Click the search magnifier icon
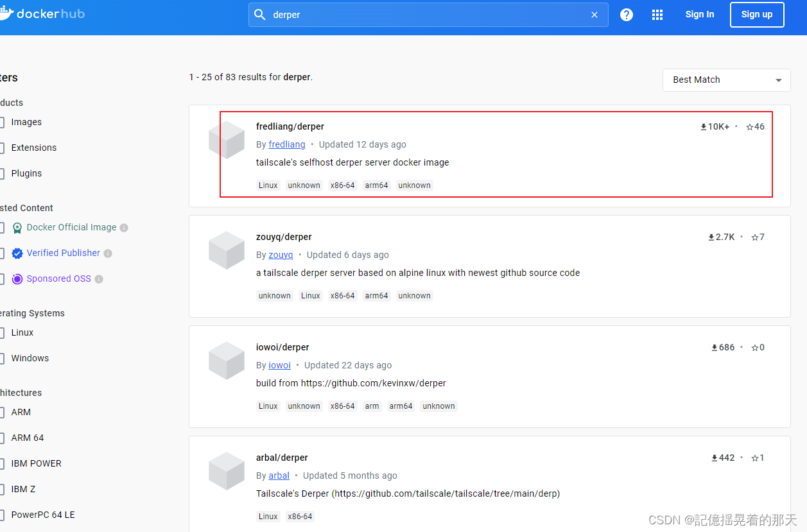Image resolution: width=807 pixels, height=532 pixels. click(260, 14)
